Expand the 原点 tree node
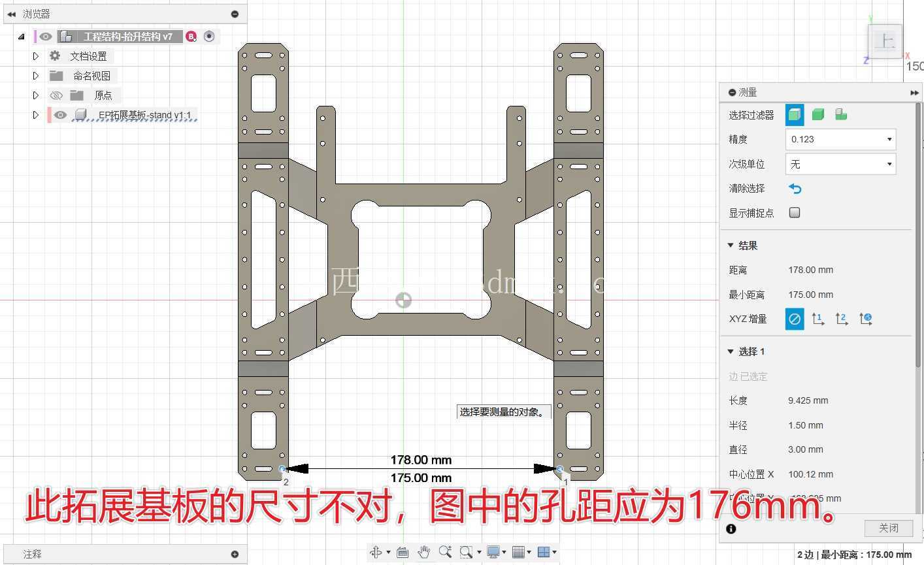 [36, 95]
